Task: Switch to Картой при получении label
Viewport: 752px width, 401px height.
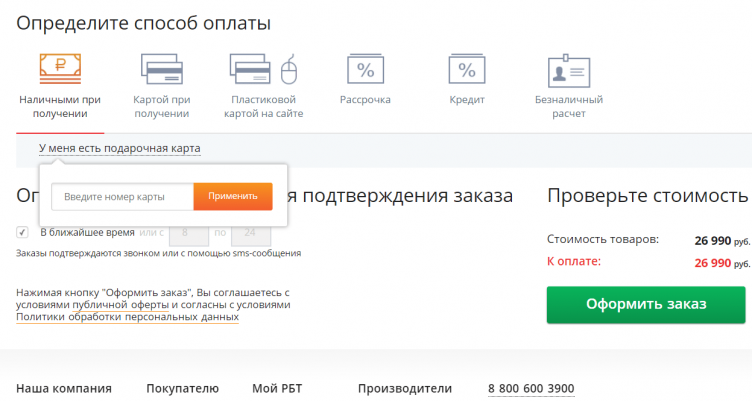Action: pos(162,106)
